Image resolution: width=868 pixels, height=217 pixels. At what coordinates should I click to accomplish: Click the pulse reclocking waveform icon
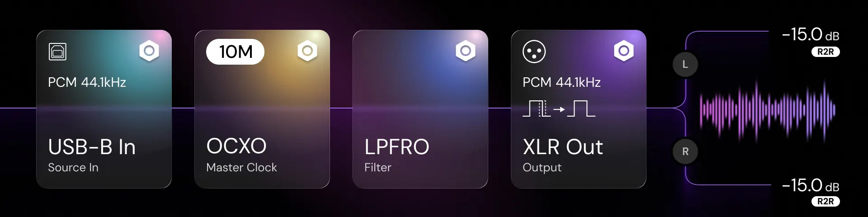coord(559,109)
